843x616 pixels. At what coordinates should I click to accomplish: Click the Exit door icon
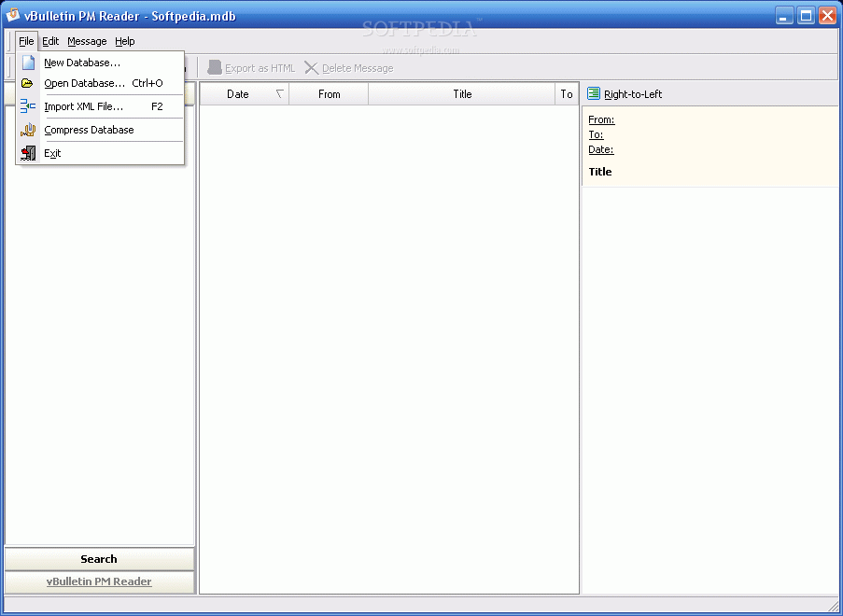click(x=28, y=153)
